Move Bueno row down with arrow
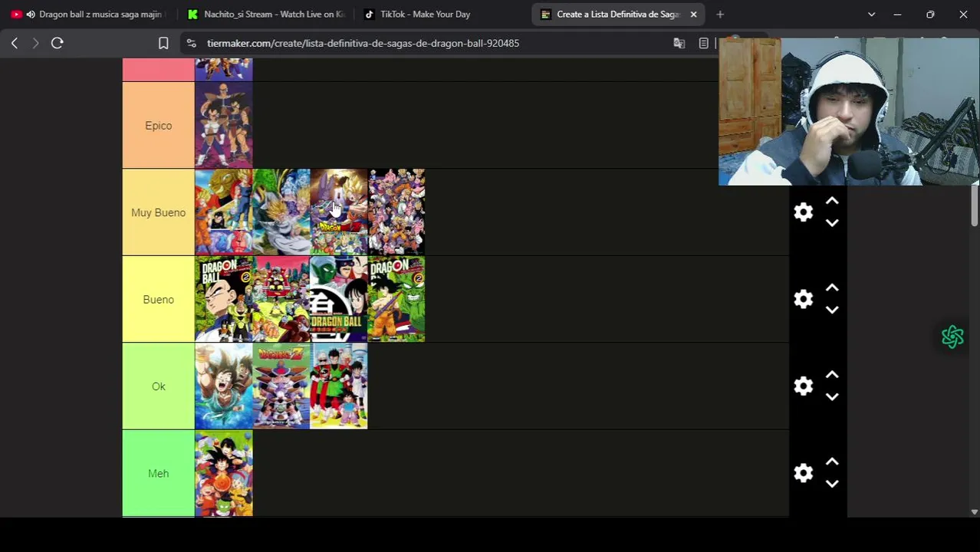The height and width of the screenshot is (552, 980). [832, 310]
